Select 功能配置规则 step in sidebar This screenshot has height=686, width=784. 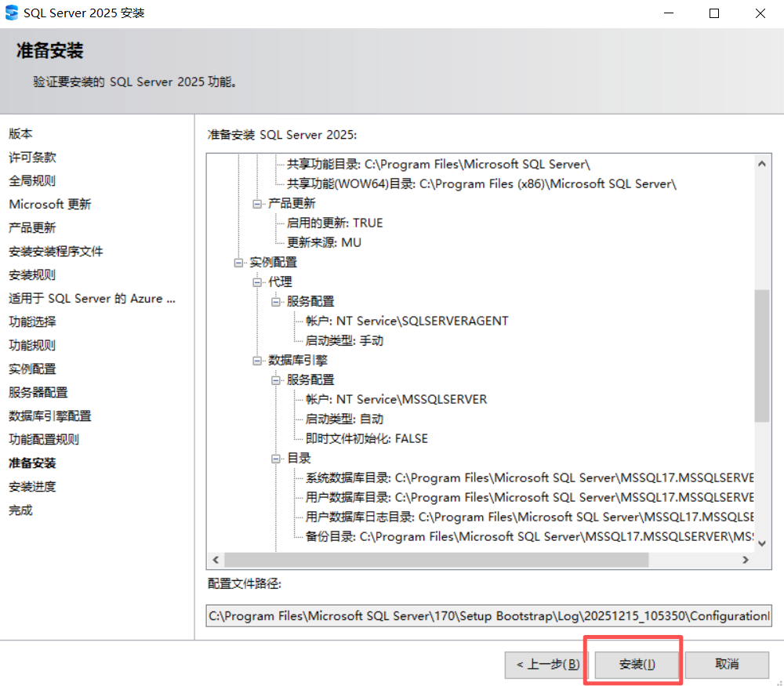[44, 439]
